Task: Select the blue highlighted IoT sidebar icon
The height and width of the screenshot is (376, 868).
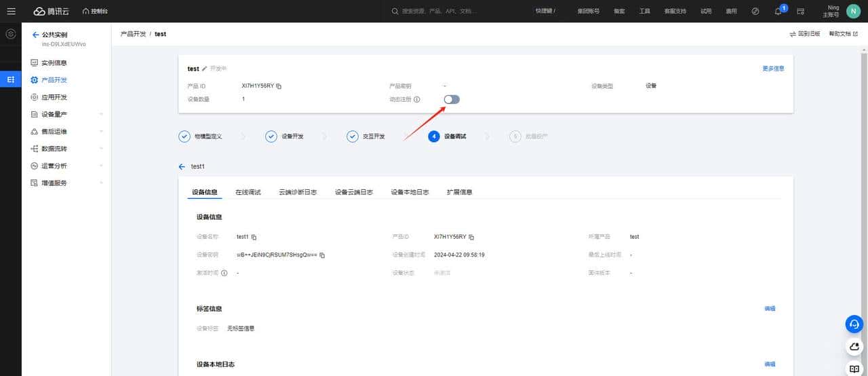Action: [10, 79]
